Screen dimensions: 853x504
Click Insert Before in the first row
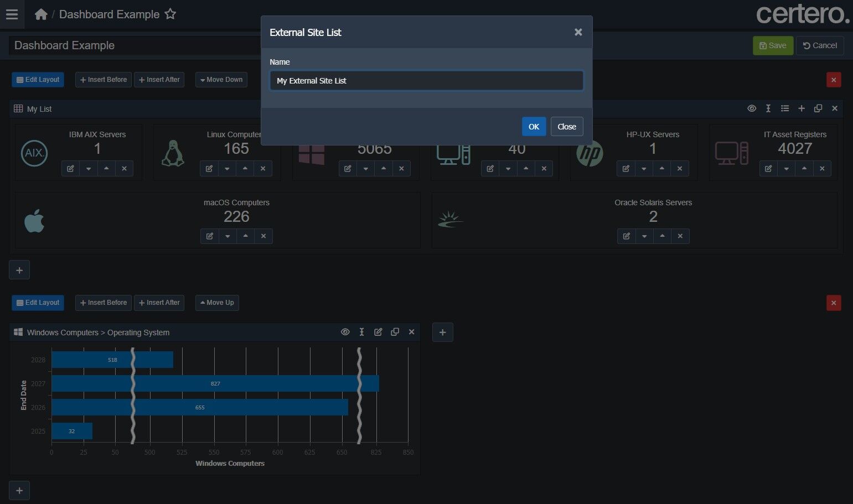point(104,80)
